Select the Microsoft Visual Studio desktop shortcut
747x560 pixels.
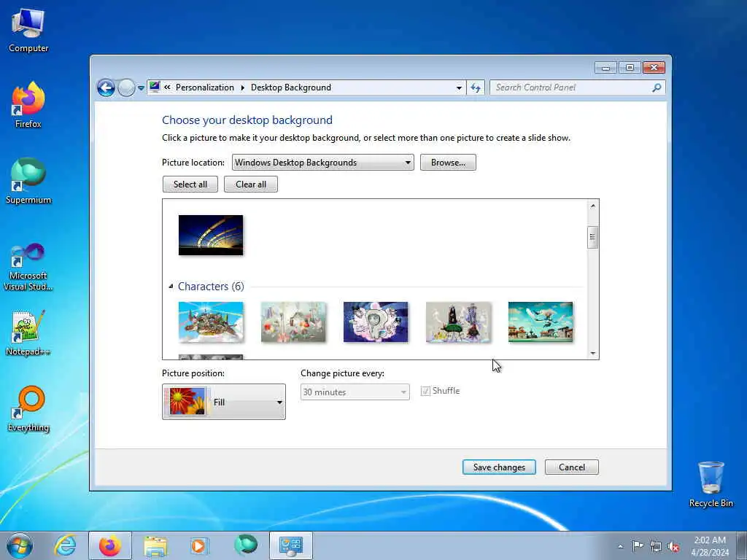pyautogui.click(x=28, y=267)
